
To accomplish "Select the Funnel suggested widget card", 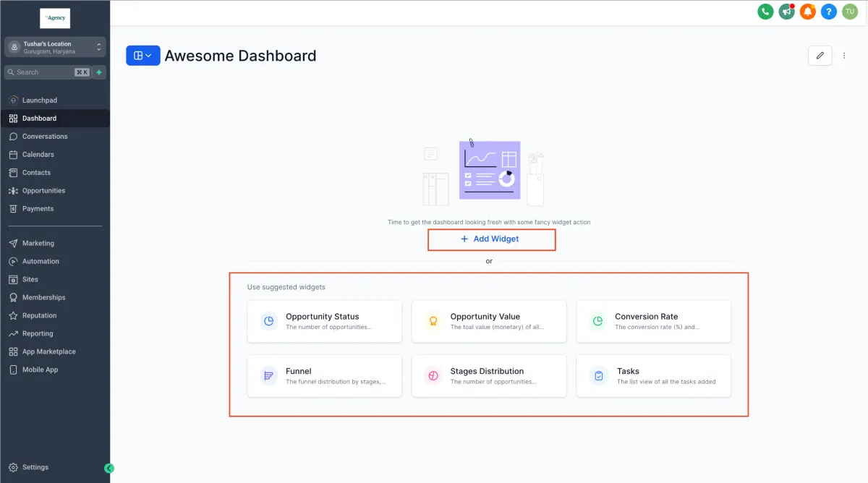I will pos(324,376).
